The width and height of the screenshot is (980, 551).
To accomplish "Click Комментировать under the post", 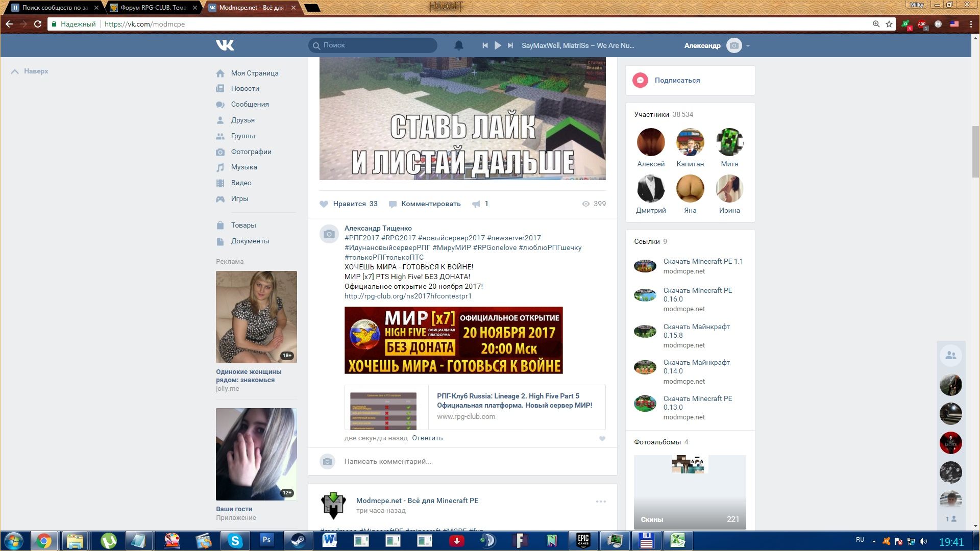I will 425,204.
